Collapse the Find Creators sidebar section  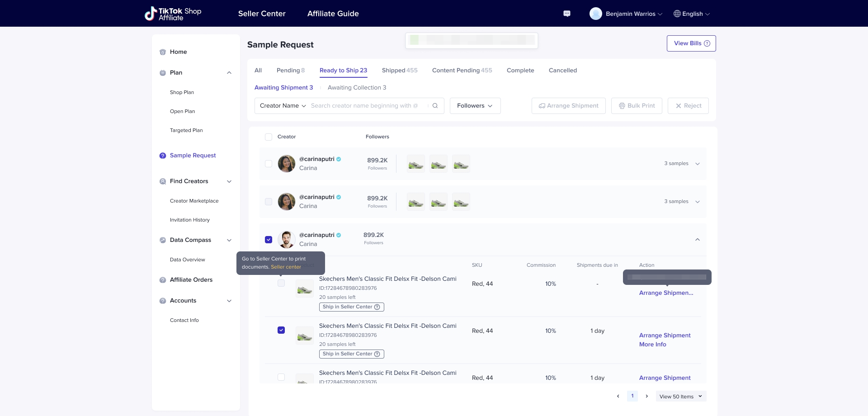(229, 181)
